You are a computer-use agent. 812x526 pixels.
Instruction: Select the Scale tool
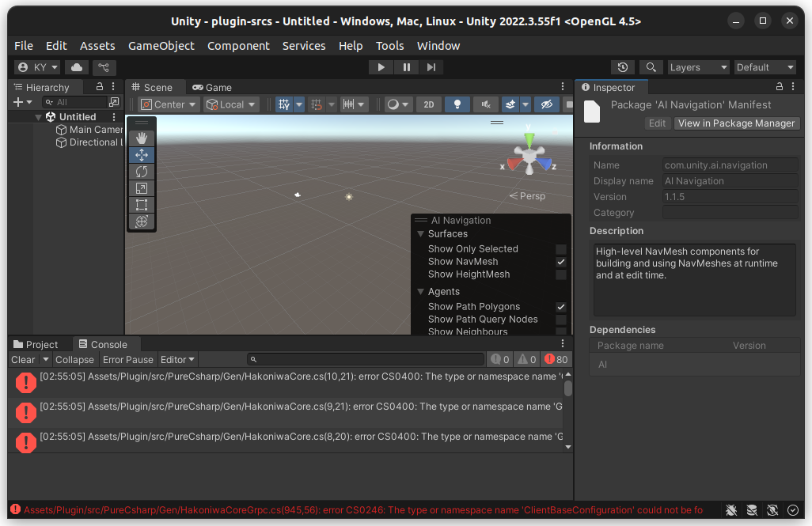tap(142, 188)
